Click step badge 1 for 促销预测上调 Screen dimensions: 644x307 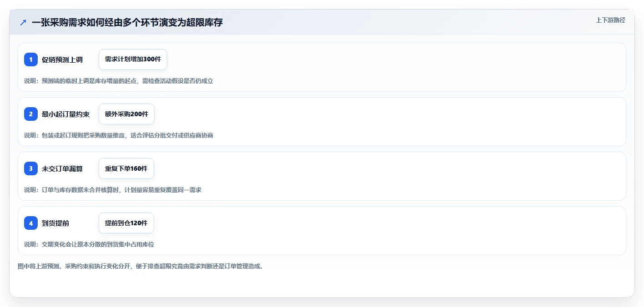[31, 59]
